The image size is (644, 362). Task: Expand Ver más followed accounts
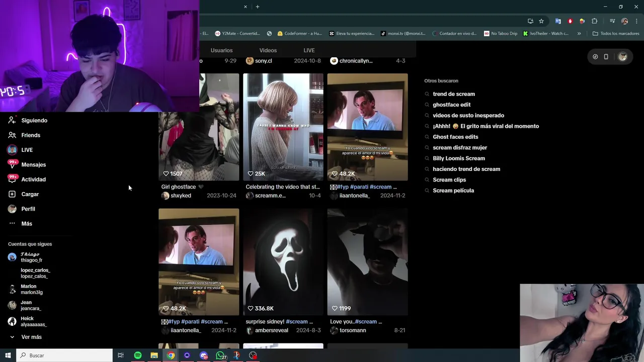point(25,337)
